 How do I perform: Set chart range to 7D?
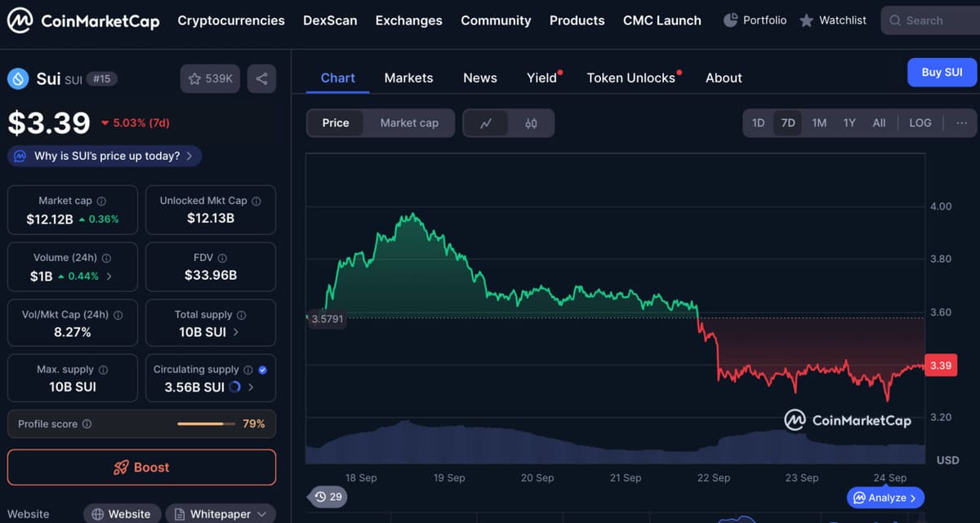[x=788, y=123]
